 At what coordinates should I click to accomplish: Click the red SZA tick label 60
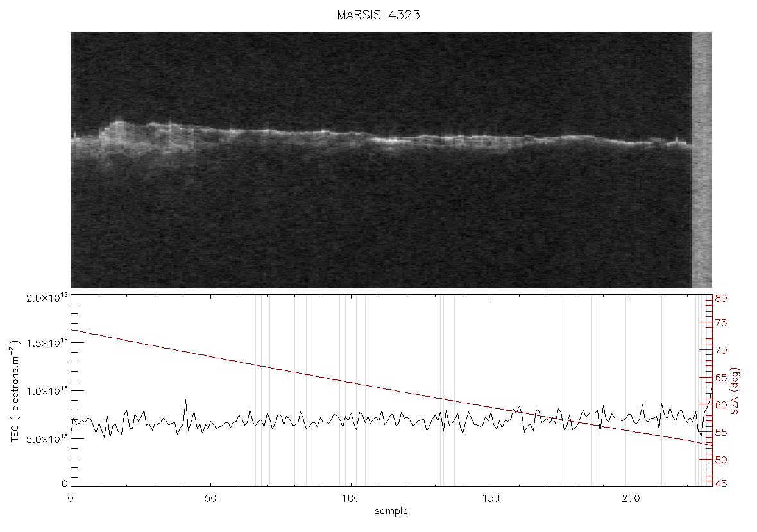coord(721,404)
